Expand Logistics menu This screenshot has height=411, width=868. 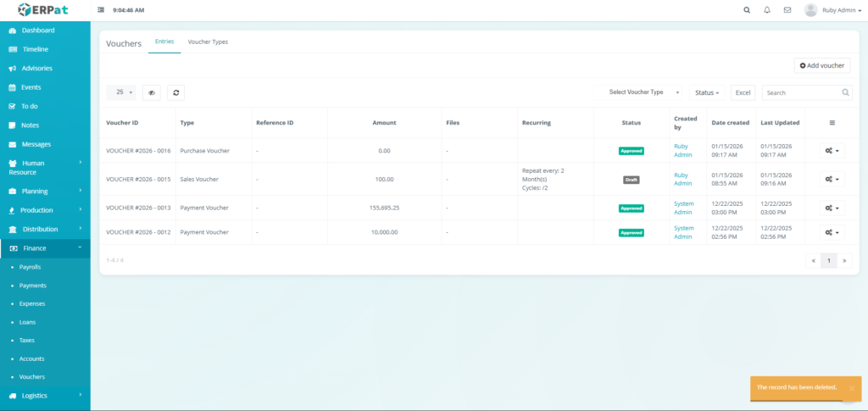(45, 396)
